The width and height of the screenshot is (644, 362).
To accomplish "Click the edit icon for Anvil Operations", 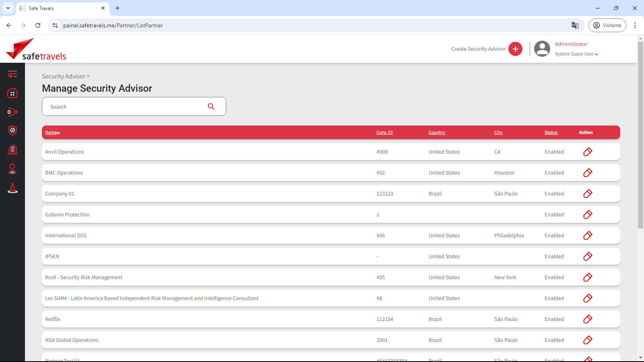I will click(x=588, y=152).
